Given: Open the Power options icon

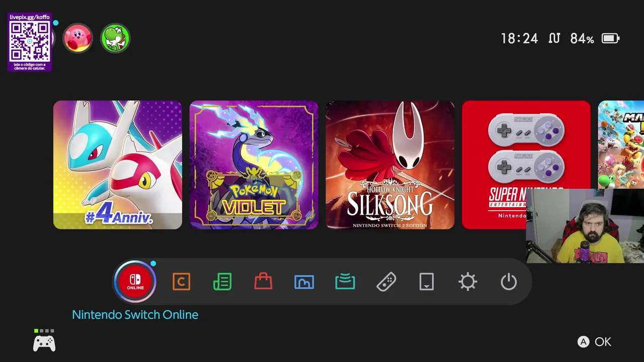Looking at the screenshot, I should (509, 282).
